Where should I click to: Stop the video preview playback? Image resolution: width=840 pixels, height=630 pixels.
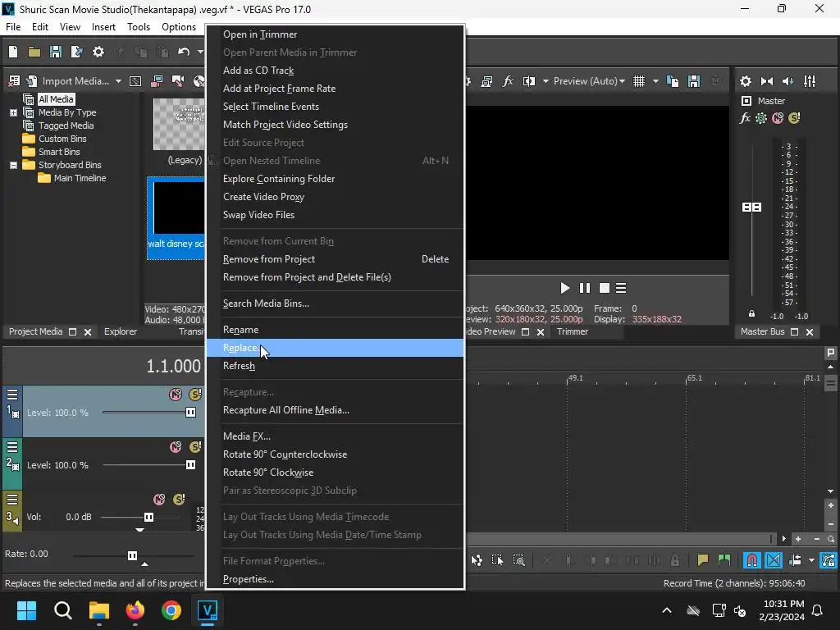(x=605, y=288)
